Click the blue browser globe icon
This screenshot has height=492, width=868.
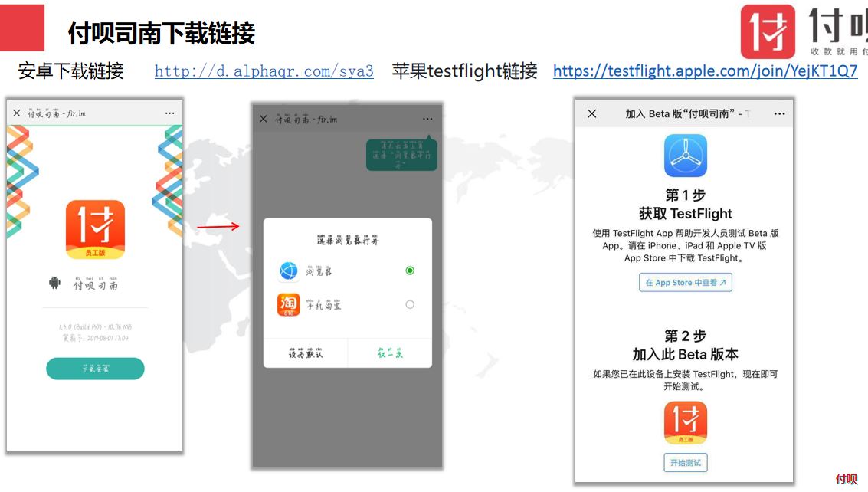288,271
